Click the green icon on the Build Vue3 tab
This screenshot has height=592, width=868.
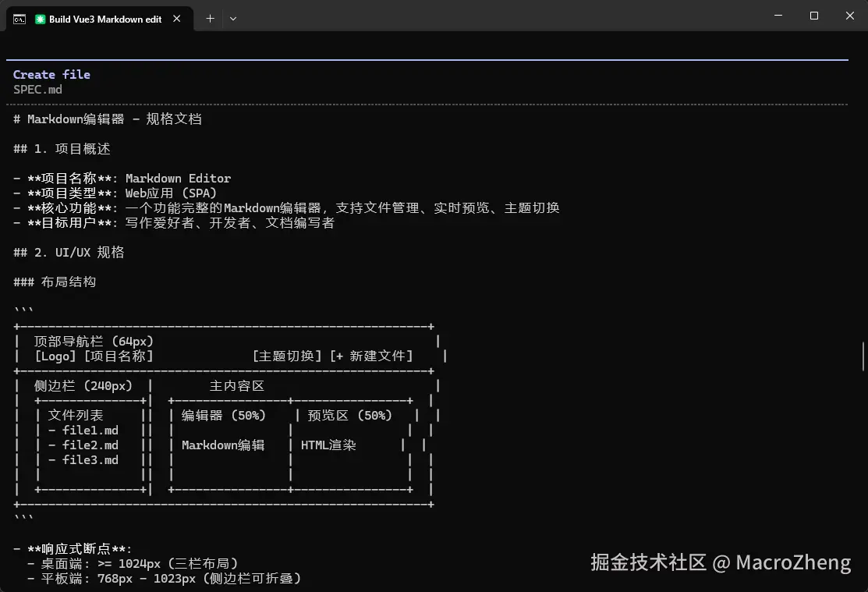[41, 19]
